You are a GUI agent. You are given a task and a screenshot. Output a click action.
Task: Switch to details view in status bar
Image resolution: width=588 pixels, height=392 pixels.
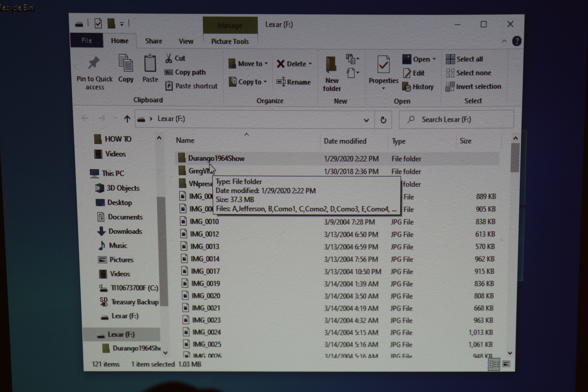pos(494,365)
